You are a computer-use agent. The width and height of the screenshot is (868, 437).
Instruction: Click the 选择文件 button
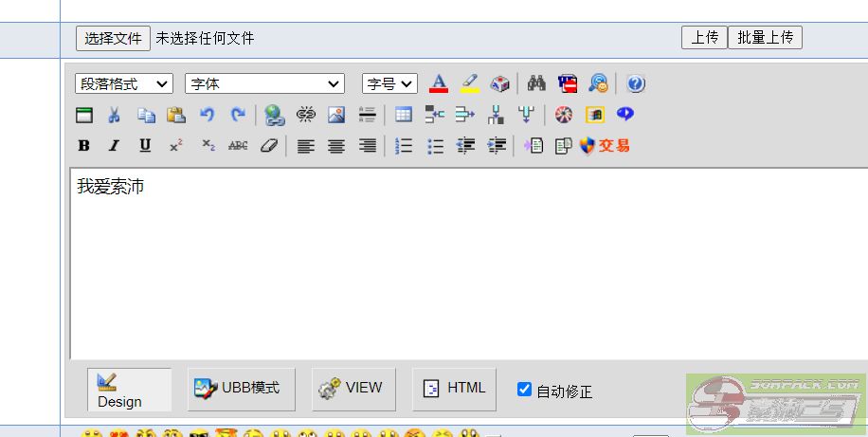(x=113, y=38)
